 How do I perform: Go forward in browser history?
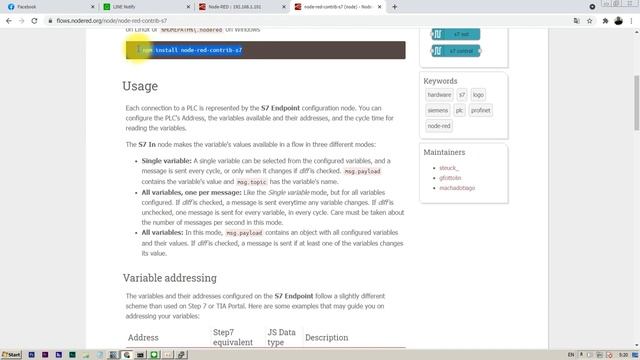click(21, 20)
